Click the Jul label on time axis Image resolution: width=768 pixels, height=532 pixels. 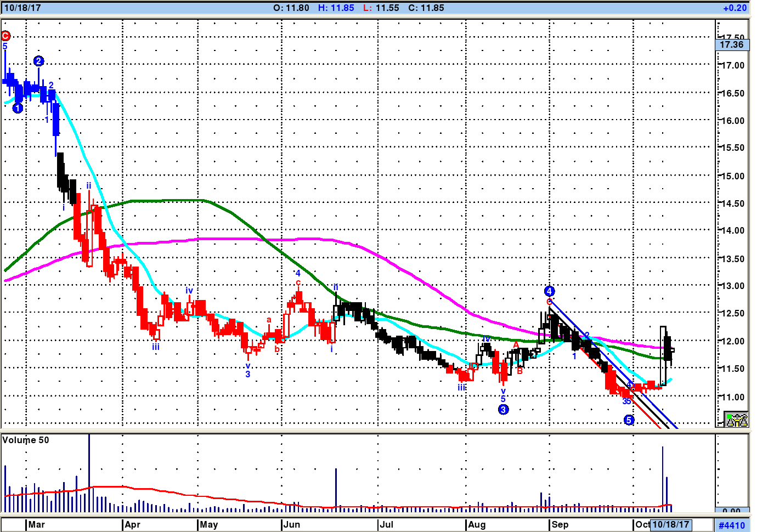pyautogui.click(x=387, y=524)
